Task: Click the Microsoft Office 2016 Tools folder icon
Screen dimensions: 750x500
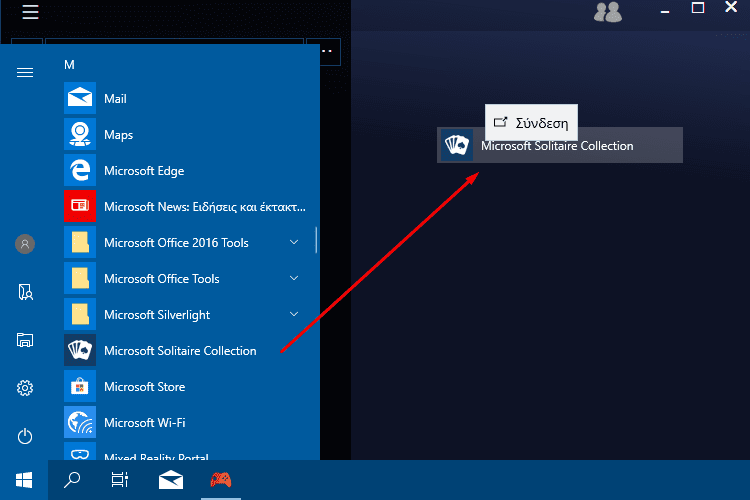Action: [x=80, y=242]
